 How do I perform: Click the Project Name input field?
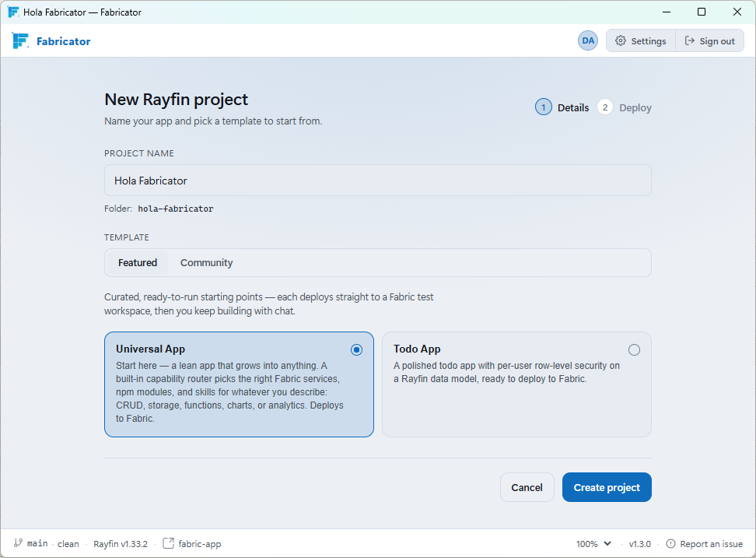click(377, 181)
